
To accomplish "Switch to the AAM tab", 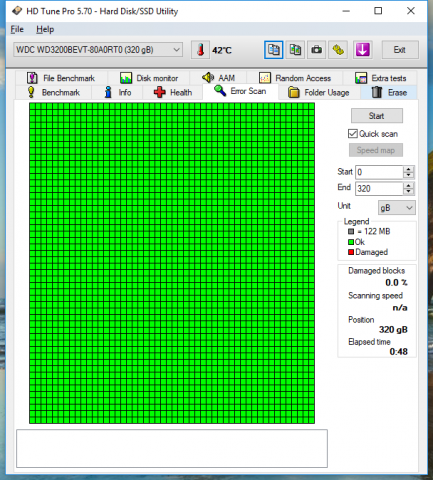I will (x=218, y=78).
